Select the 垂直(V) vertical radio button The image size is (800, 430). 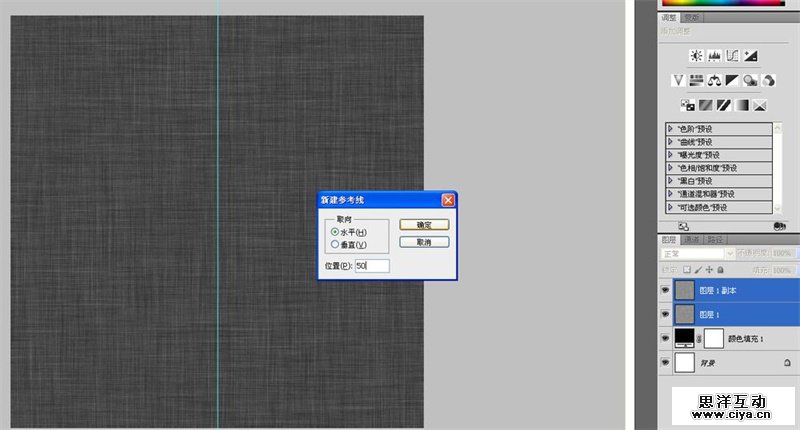pyautogui.click(x=335, y=244)
